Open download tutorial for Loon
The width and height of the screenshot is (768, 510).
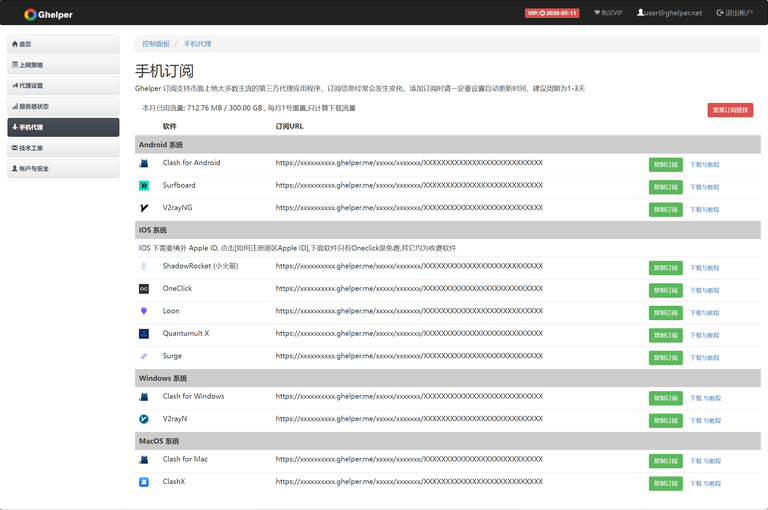(x=704, y=313)
